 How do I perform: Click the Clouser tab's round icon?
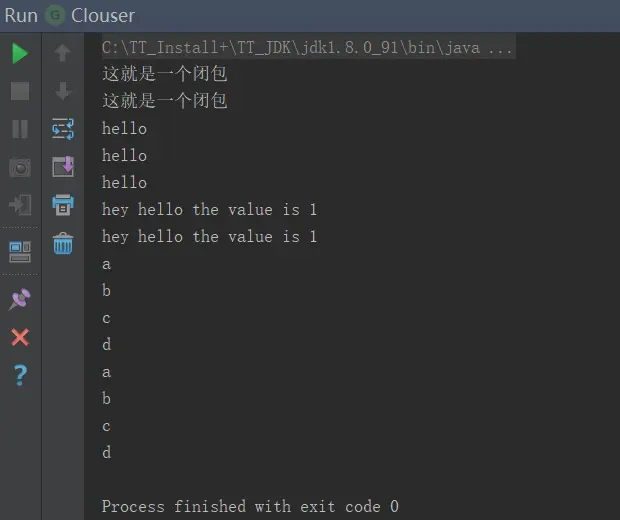56,15
